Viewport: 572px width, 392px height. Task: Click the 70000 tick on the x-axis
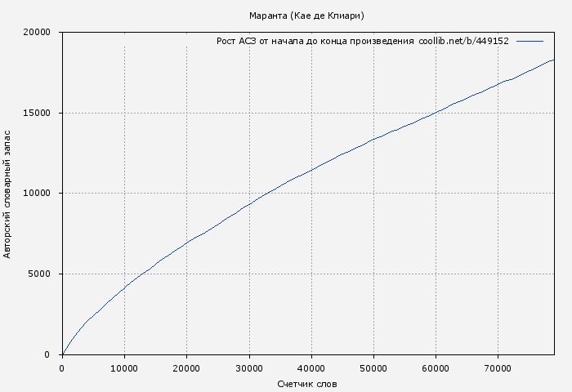click(498, 368)
